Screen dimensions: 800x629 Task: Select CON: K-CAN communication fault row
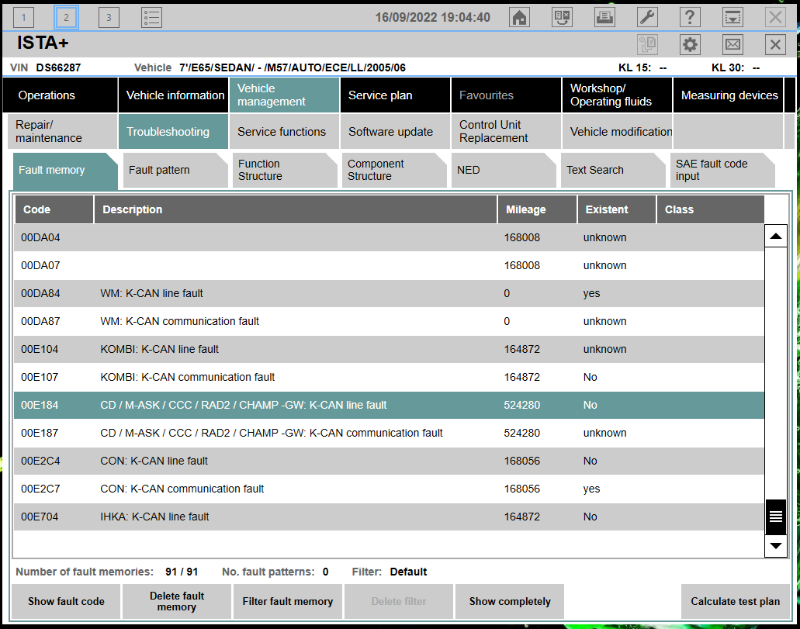(x=389, y=489)
